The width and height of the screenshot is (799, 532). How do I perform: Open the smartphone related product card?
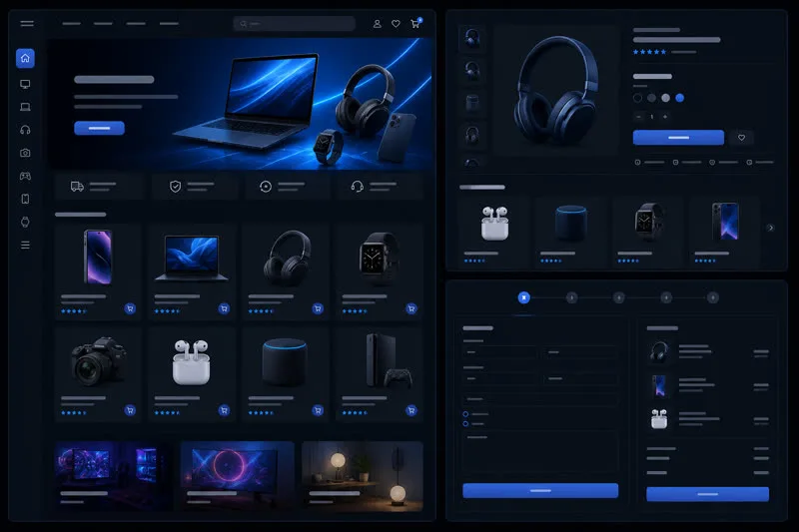pyautogui.click(x=725, y=233)
